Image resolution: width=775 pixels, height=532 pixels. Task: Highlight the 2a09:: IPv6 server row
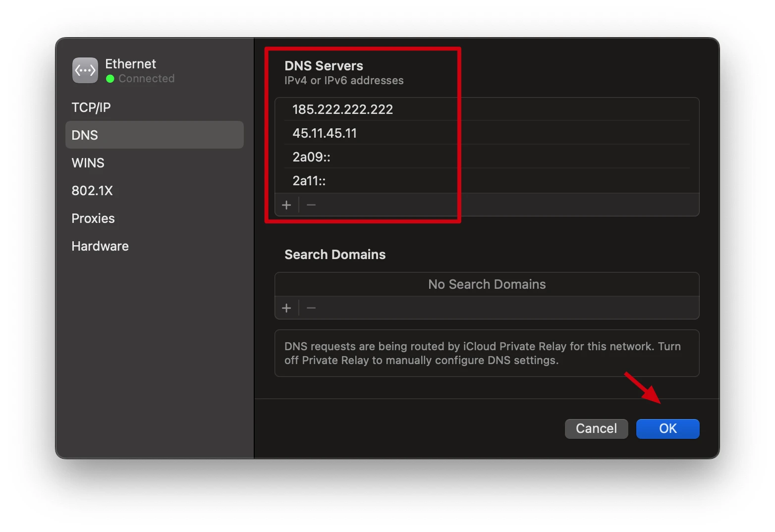(311, 157)
